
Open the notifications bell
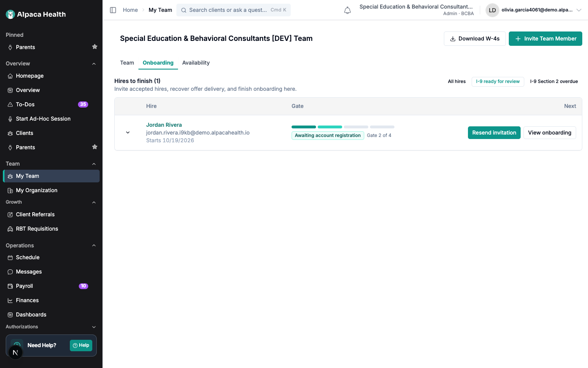pyautogui.click(x=347, y=10)
